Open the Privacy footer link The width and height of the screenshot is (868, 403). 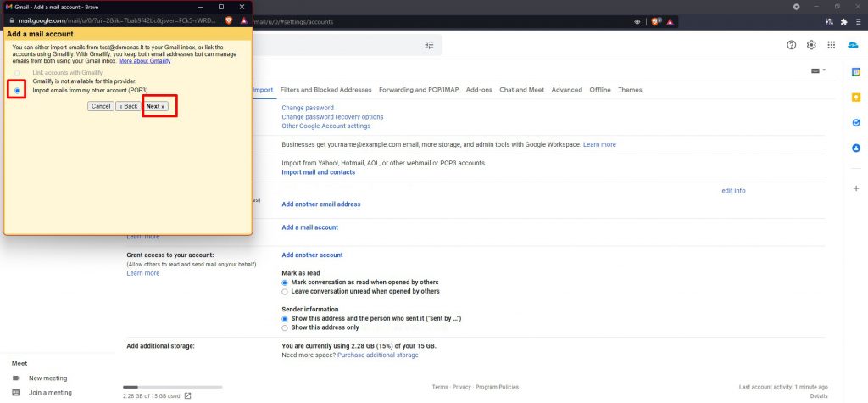(462, 387)
